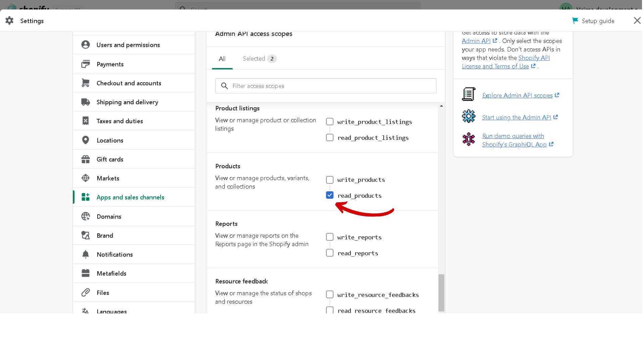Switch to the Selected scopes tab

(x=259, y=59)
